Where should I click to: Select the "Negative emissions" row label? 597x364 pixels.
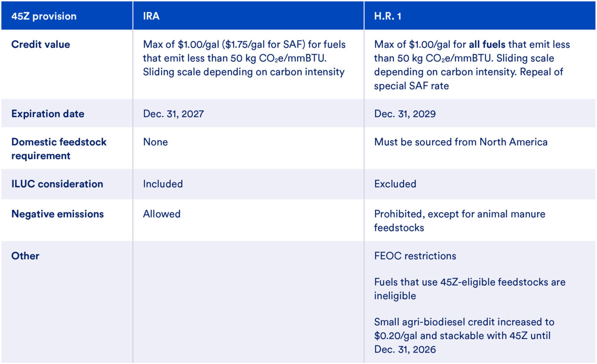tap(58, 214)
